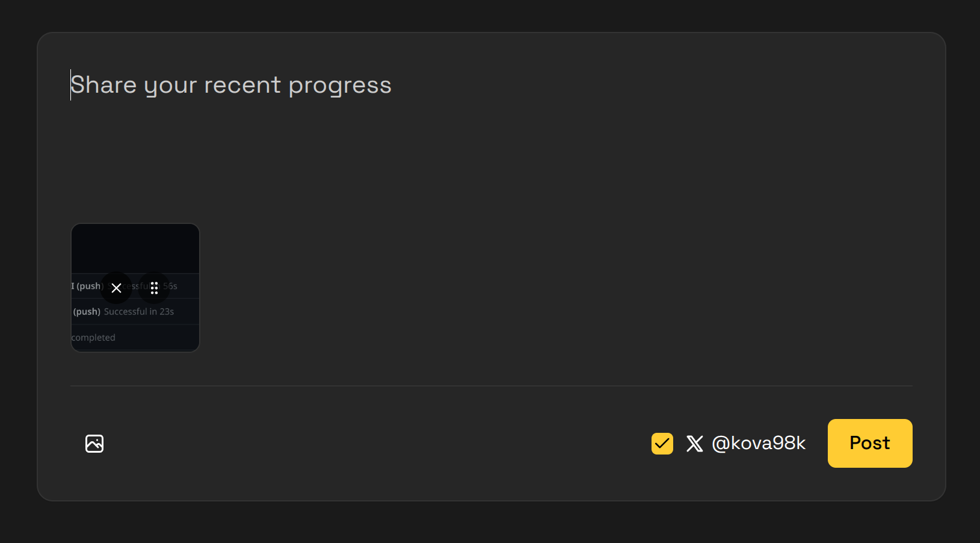Select the dark top area of attachment
Viewport: 980px width, 543px height.
click(x=135, y=249)
